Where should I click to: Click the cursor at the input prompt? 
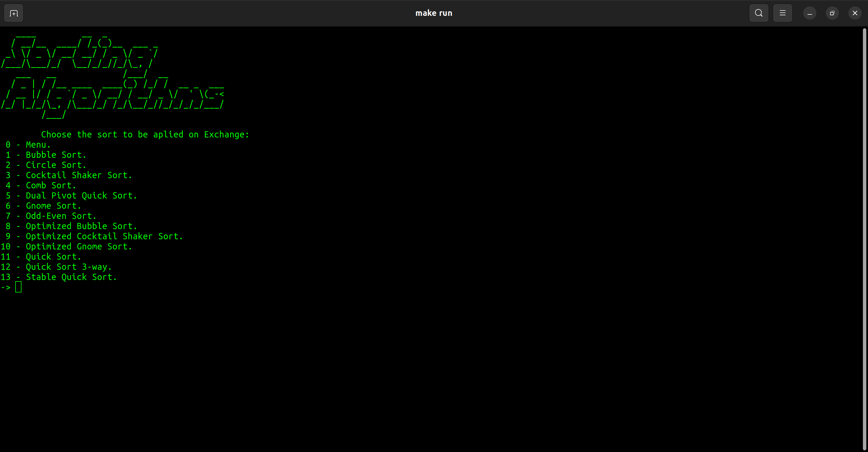pyautogui.click(x=18, y=287)
